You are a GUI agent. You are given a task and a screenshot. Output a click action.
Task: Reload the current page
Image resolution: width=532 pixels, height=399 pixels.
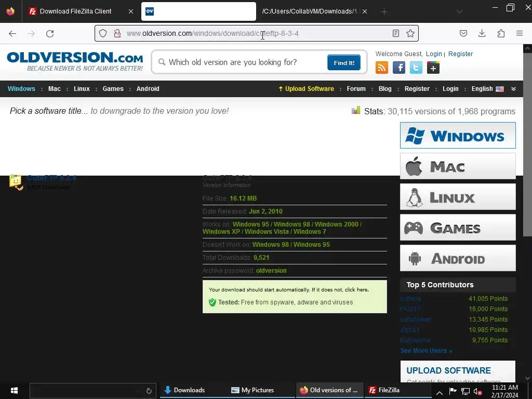[50, 33]
